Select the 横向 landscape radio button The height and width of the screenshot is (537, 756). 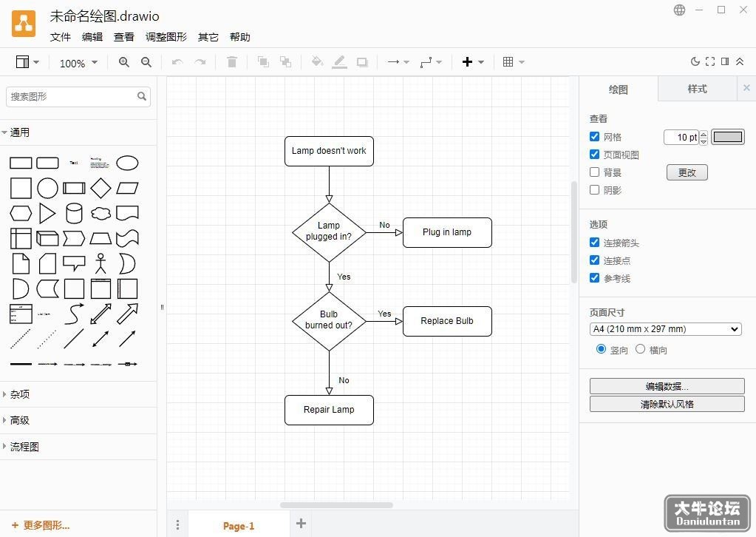coord(640,349)
